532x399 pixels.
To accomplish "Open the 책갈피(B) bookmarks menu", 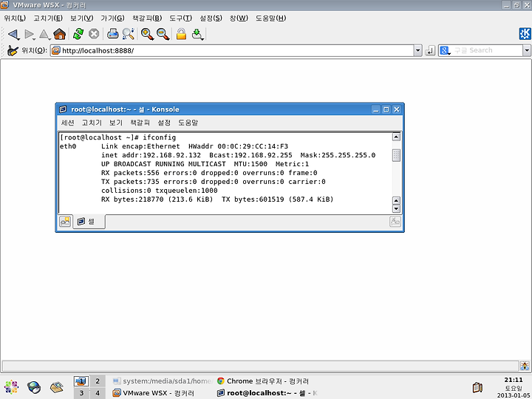I will tap(147, 18).
